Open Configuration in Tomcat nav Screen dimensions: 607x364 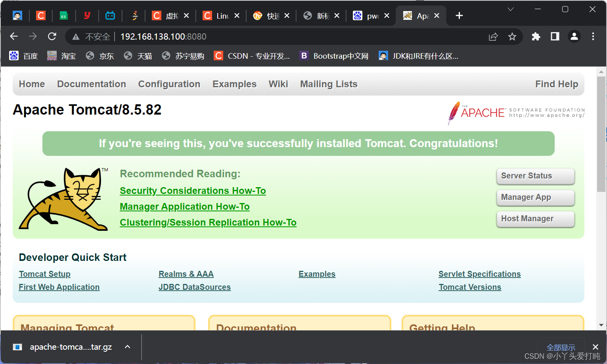(x=169, y=84)
